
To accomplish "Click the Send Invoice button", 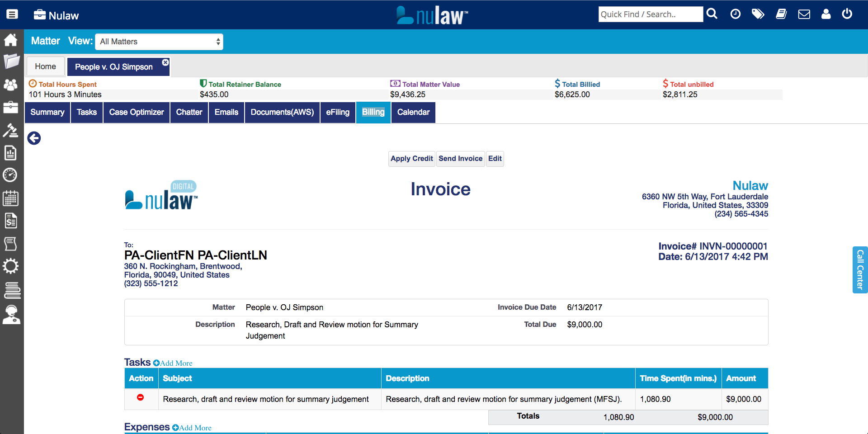I will click(460, 159).
